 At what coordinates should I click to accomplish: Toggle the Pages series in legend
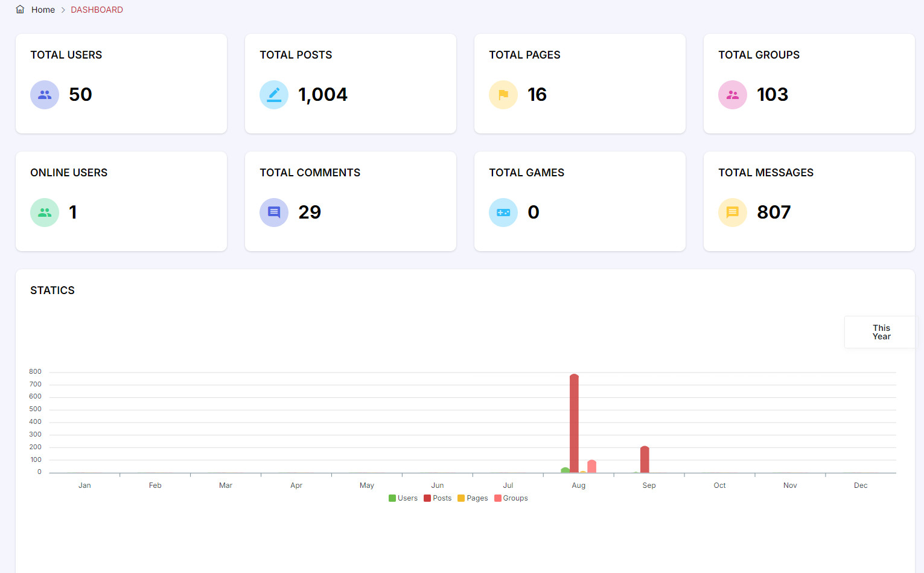pos(473,498)
